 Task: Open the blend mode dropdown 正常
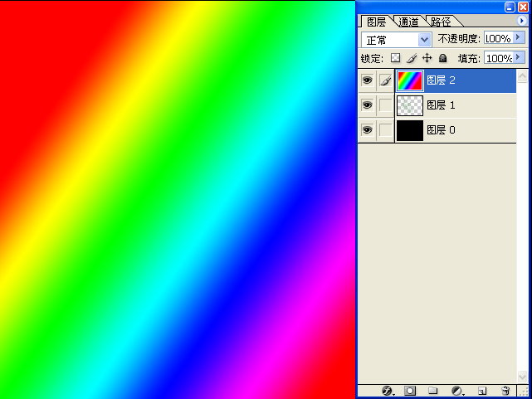(424, 40)
